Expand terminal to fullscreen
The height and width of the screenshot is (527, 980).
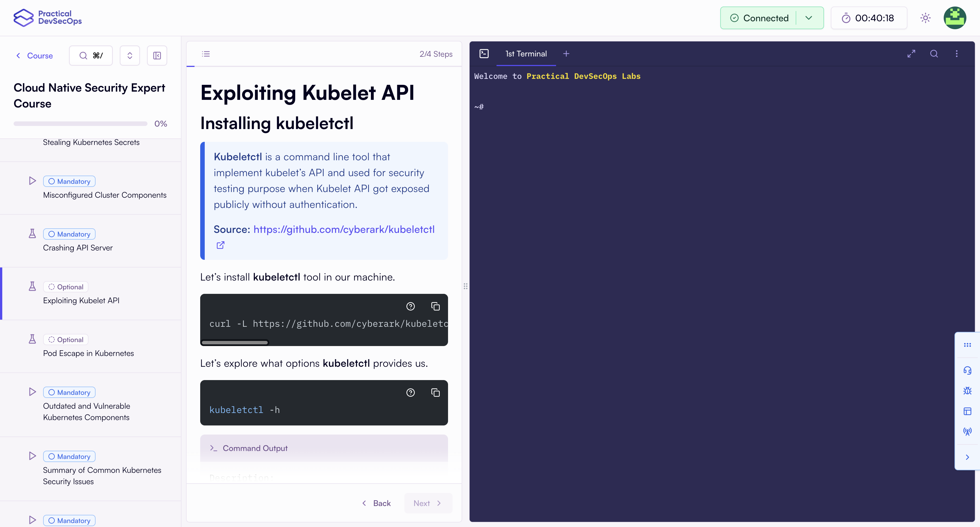[911, 54]
